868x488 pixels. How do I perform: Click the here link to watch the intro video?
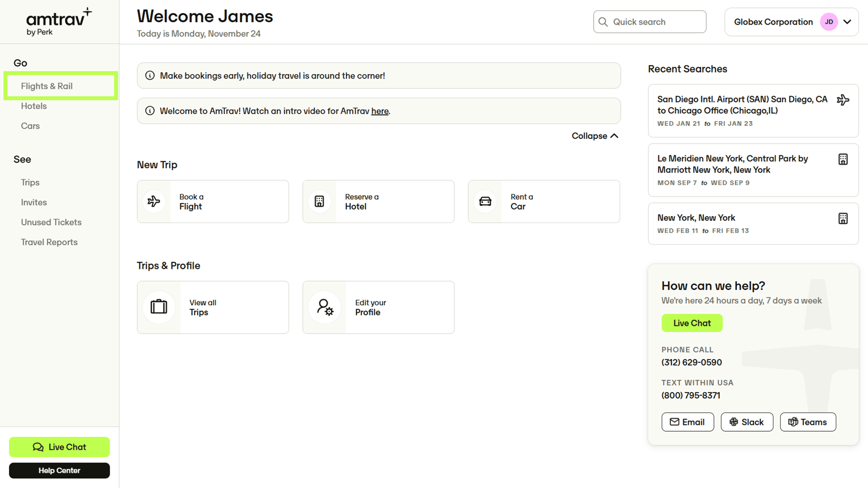coord(380,111)
